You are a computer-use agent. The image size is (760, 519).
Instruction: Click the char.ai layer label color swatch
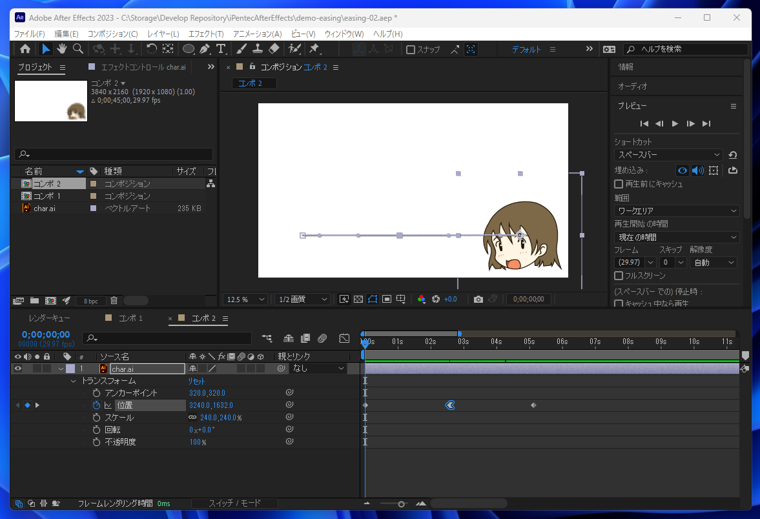[x=70, y=369]
